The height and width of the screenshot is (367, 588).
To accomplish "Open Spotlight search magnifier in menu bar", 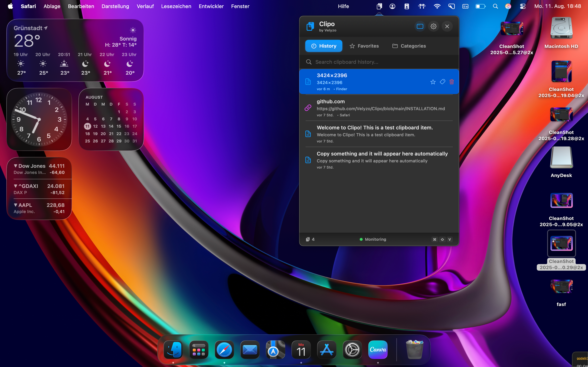I will pyautogui.click(x=495, y=6).
